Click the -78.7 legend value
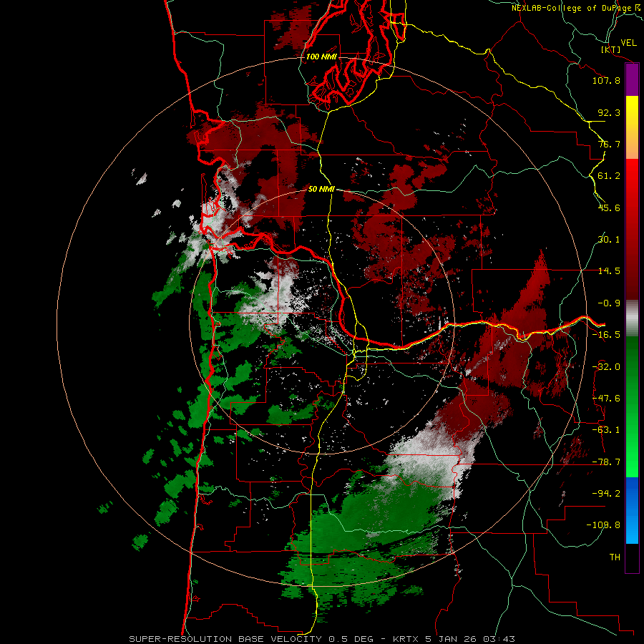644x644 pixels. (606, 462)
